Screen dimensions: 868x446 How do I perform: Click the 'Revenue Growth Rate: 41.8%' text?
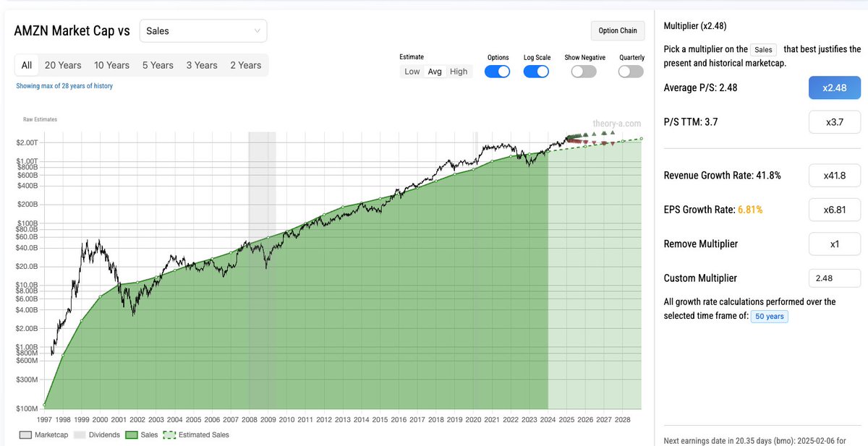[722, 175]
